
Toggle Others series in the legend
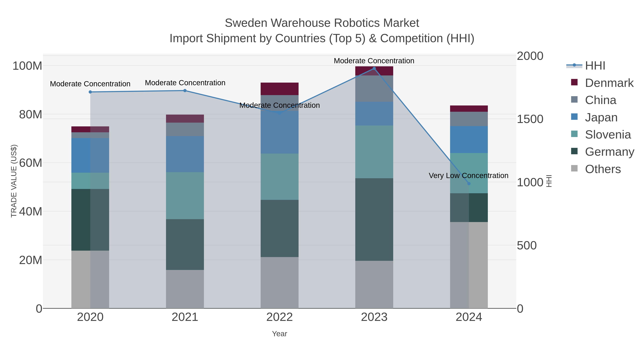596,169
